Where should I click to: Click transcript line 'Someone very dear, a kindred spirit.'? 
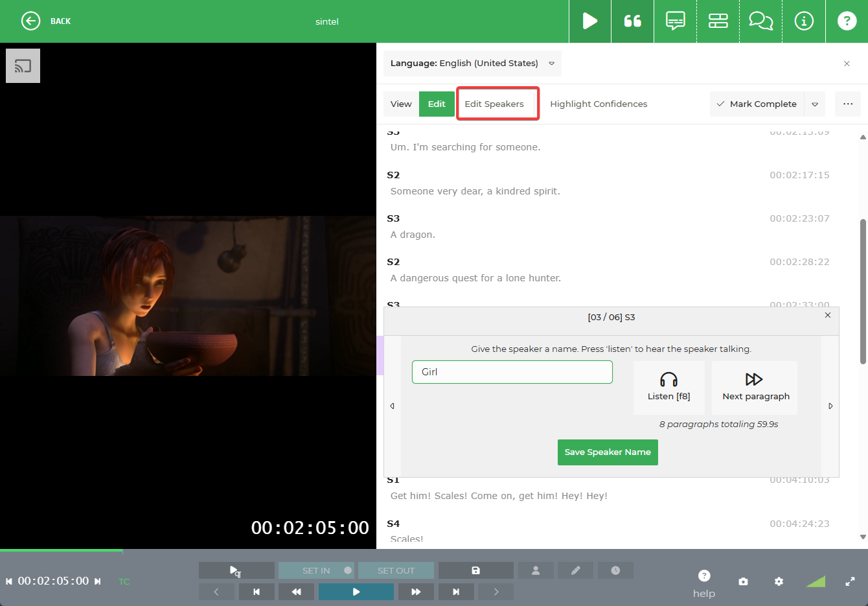475,191
